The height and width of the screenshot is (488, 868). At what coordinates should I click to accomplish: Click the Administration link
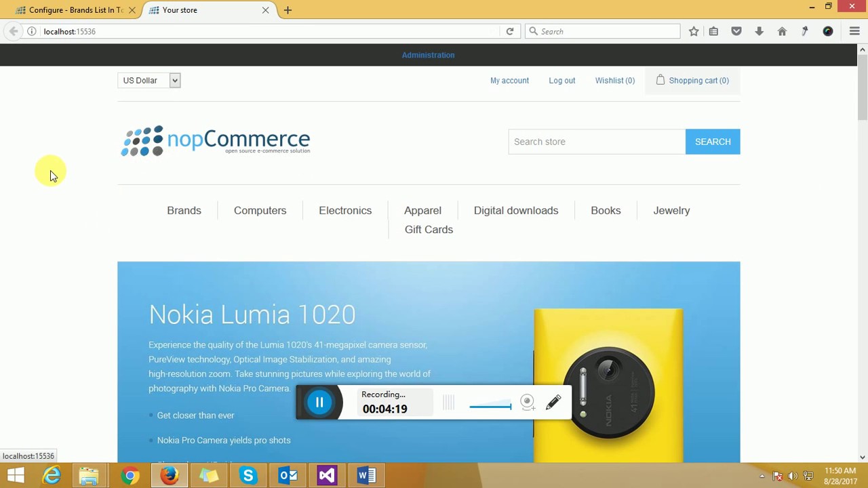coord(428,55)
